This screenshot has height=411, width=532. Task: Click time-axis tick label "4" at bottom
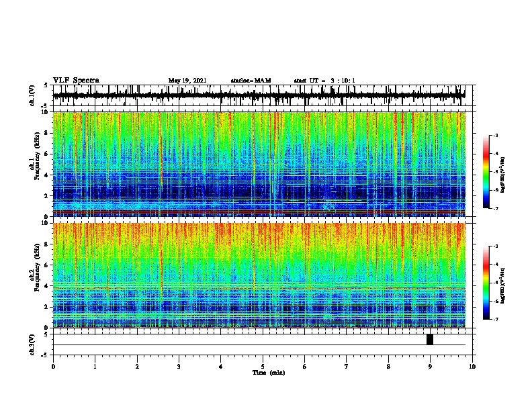tap(221, 367)
